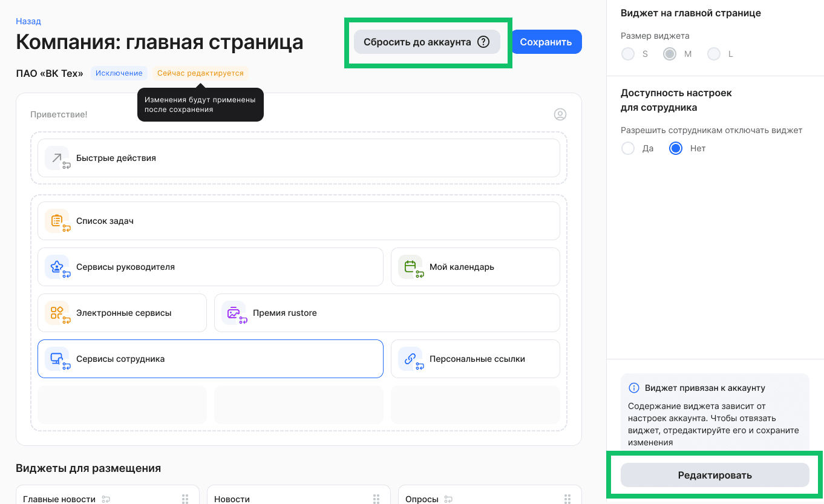The image size is (824, 504).
Task: Click the ПАО «ВК Тех» company name
Action: pos(50,73)
